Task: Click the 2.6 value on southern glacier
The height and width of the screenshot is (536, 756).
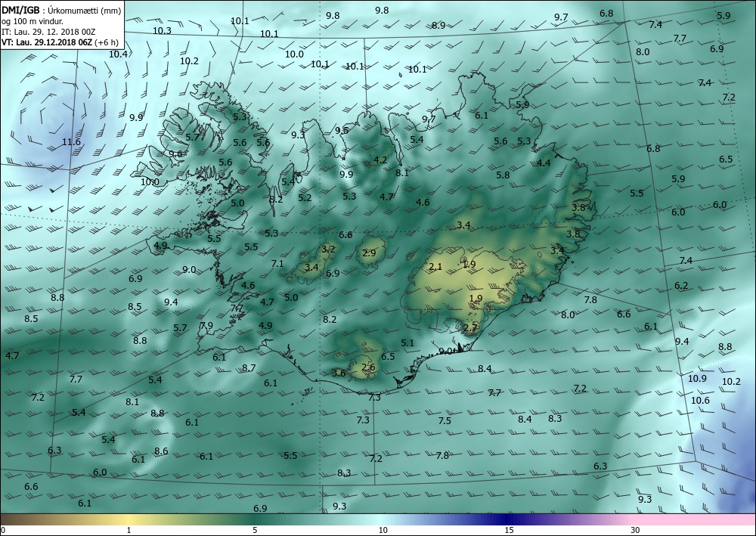Action: pos(368,367)
